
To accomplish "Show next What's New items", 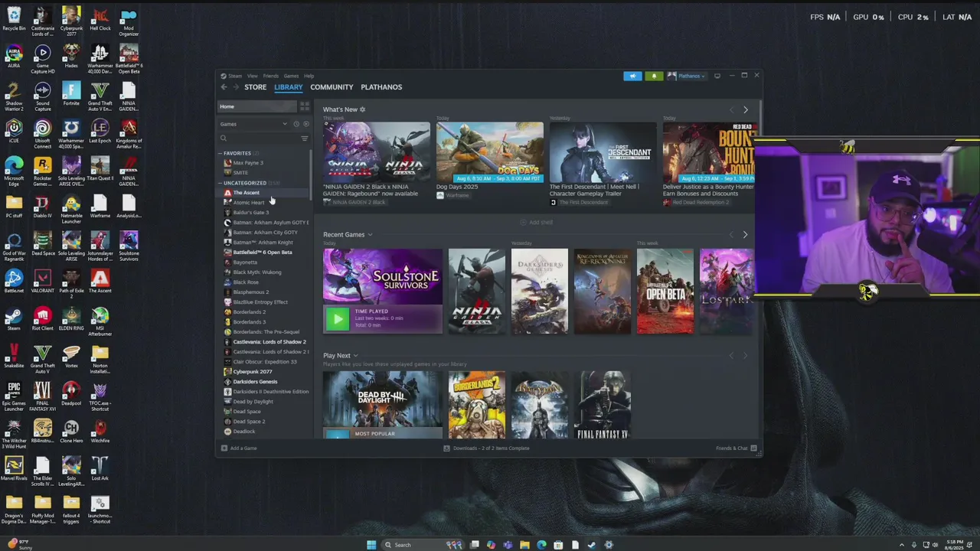I will [x=746, y=110].
